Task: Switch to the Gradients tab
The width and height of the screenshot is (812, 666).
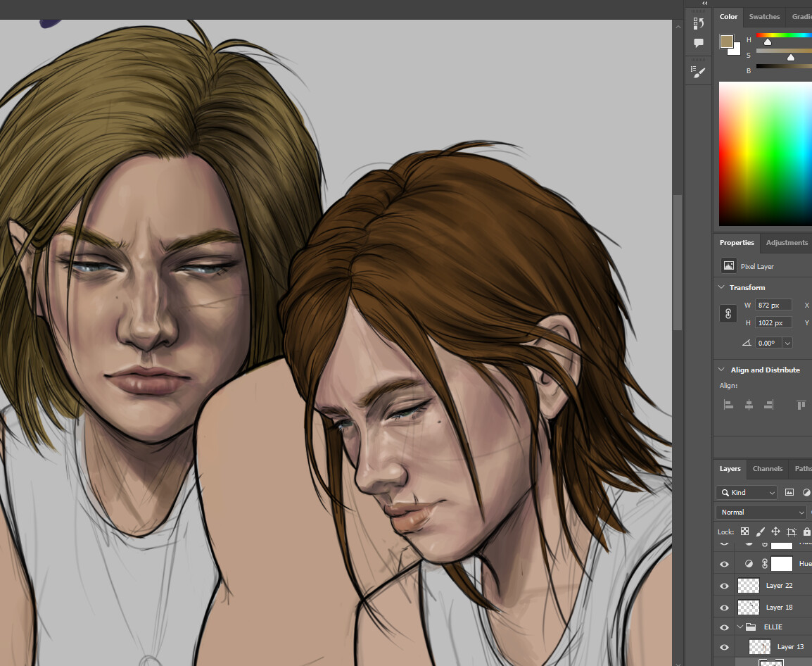Action: (x=801, y=17)
